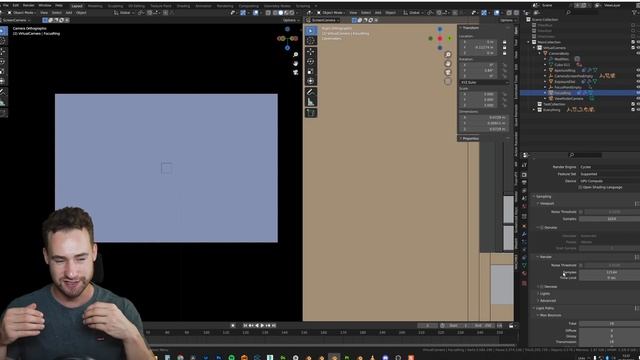Toggle exclude checkbox for MainCollection row

633,42
